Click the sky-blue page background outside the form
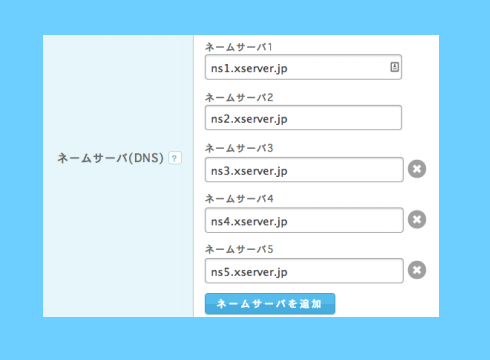 [x=245, y=338]
